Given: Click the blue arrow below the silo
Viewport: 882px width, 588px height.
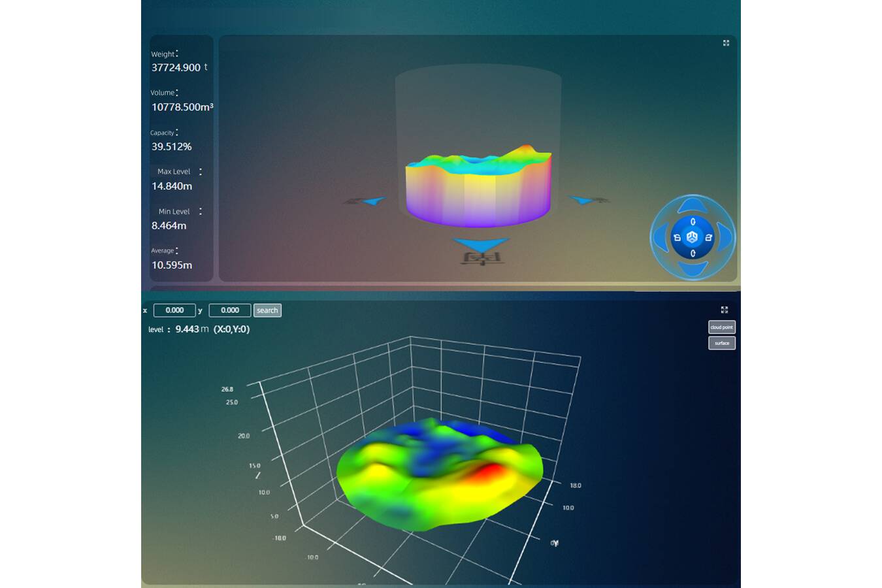Looking at the screenshot, I should [481, 245].
